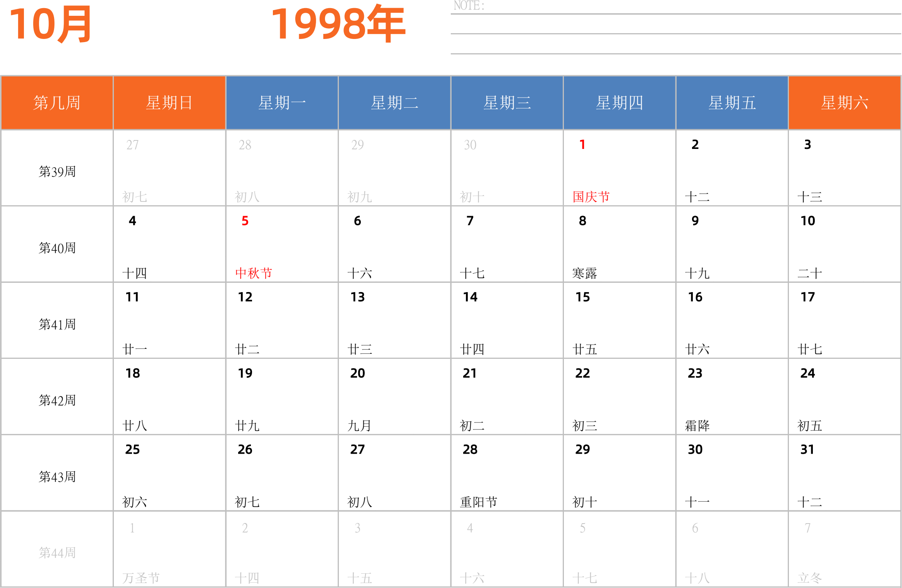Click the 第43周 week label
This screenshot has height=588, width=902.
[57, 477]
